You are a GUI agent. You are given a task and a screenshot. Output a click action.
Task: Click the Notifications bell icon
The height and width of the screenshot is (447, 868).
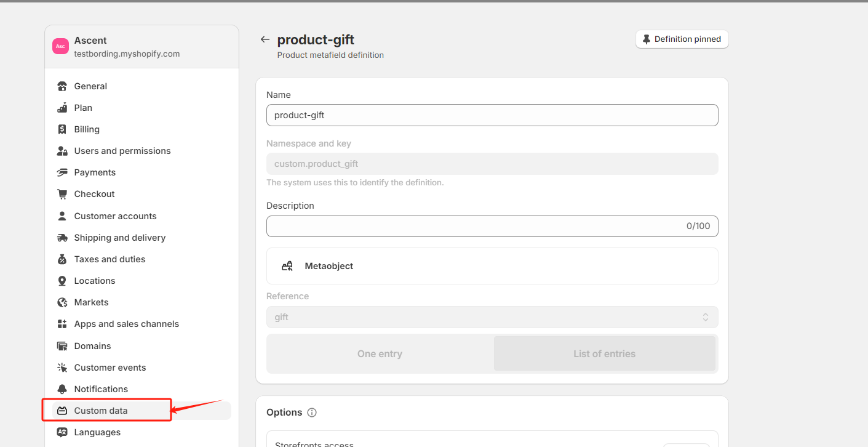(x=62, y=389)
